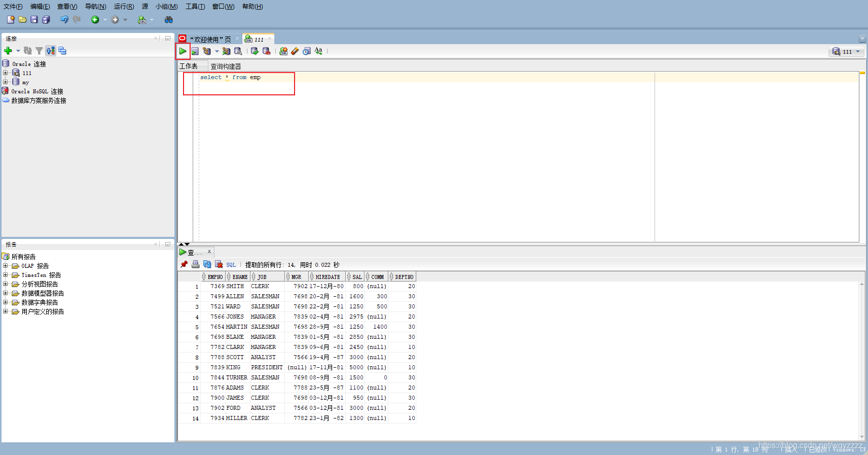This screenshot has height=455, width=868.
Task: Select the KING row's PRESIDENT cell
Action: pos(267,367)
